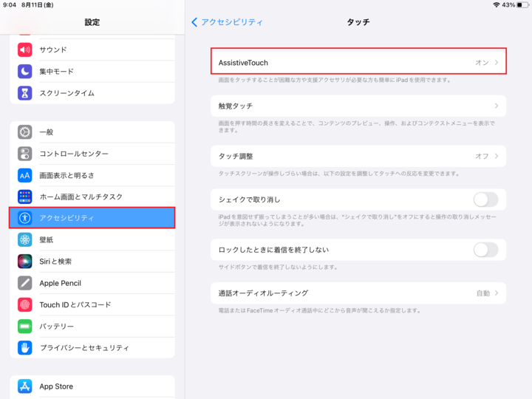Click オン value on AssistiveTouch row
Screen dimensions: 532x399
(x=482, y=62)
